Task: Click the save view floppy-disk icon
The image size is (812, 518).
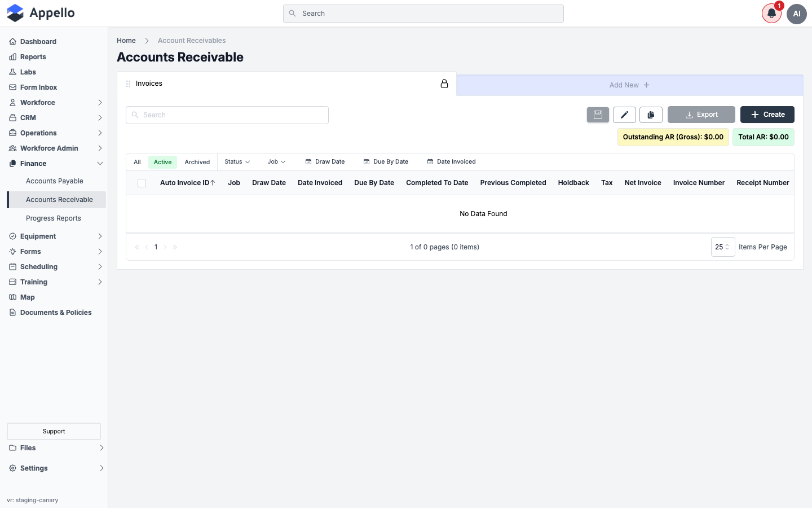Action: 598,115
